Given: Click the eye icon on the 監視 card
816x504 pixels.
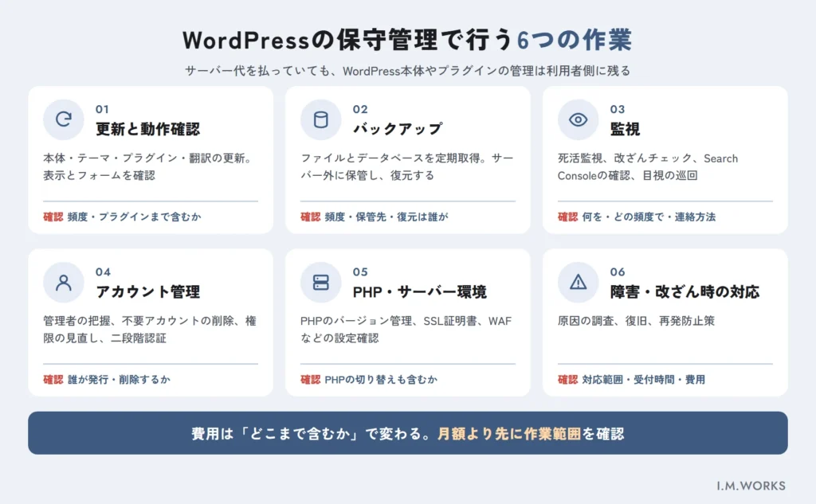Looking at the screenshot, I should [579, 119].
